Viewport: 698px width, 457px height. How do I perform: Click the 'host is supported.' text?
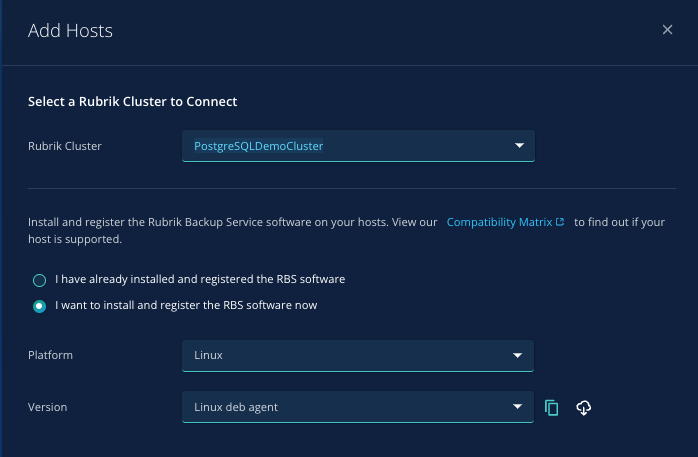pos(75,239)
